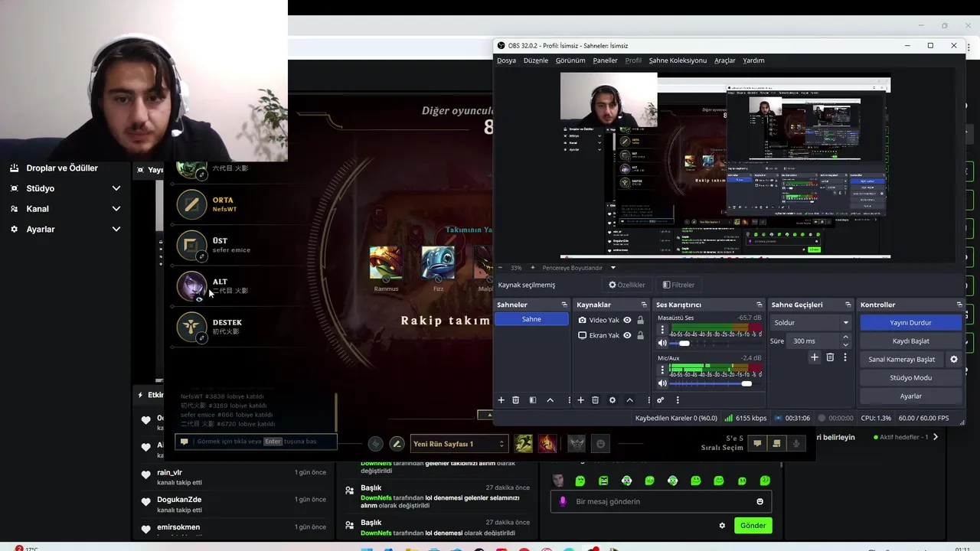Undock the Sahneler panel icon
The width and height of the screenshot is (980, 551).
(x=564, y=305)
